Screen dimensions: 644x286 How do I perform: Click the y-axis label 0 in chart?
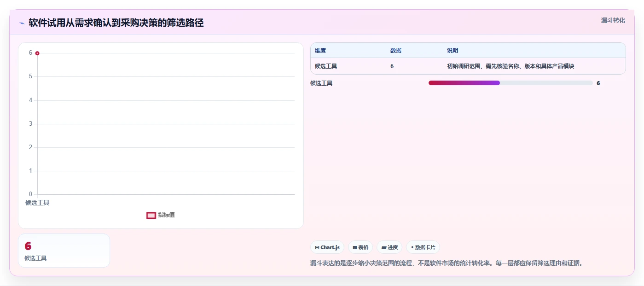(30, 194)
